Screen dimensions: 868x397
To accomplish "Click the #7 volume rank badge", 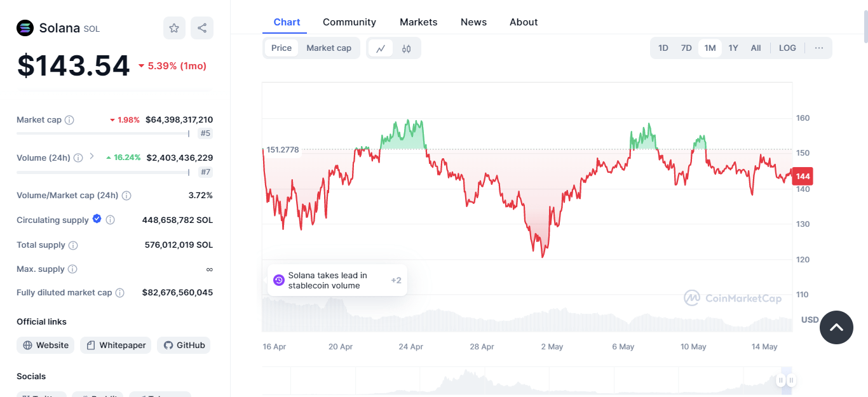I will point(205,172).
